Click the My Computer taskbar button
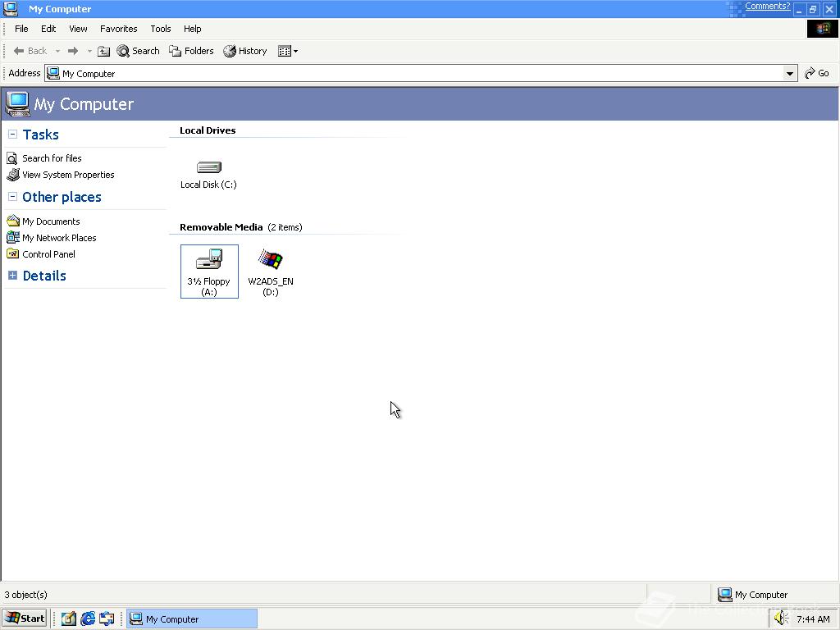The width and height of the screenshot is (840, 630). pyautogui.click(x=192, y=619)
